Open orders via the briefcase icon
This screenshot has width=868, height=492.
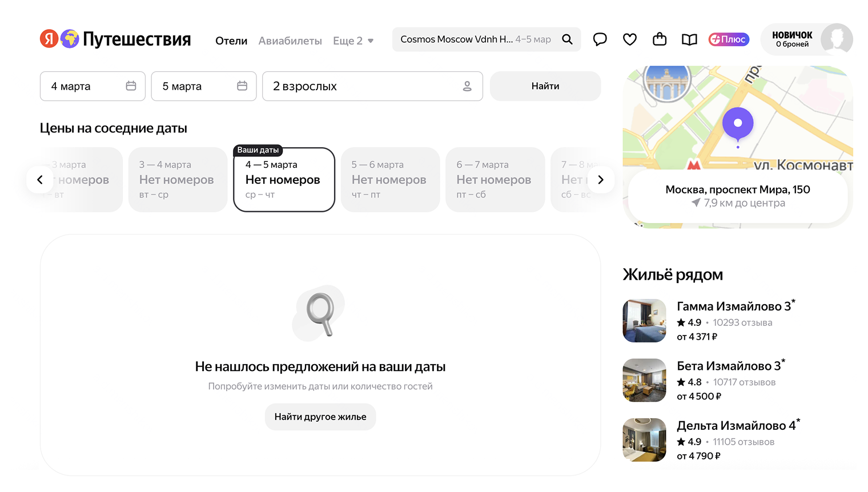(x=659, y=39)
